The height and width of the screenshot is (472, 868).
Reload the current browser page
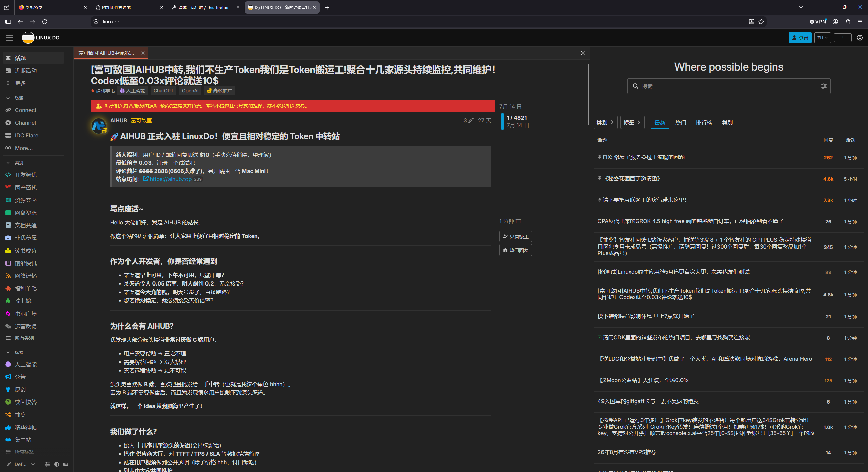click(x=45, y=22)
